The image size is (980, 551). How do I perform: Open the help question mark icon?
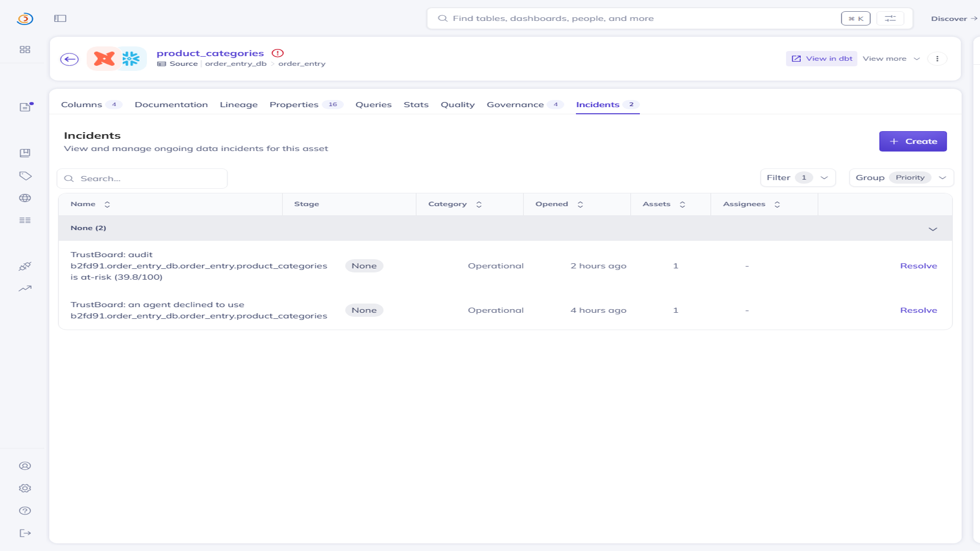tap(25, 511)
